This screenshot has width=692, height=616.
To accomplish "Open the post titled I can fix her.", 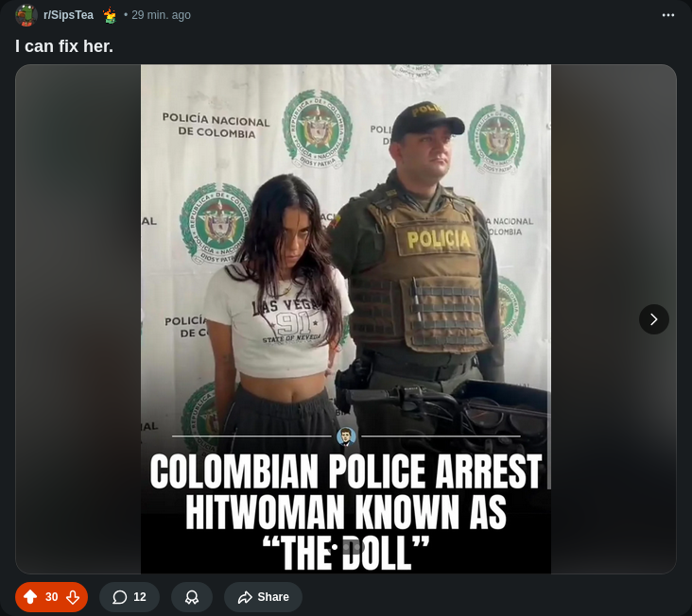I will point(64,46).
